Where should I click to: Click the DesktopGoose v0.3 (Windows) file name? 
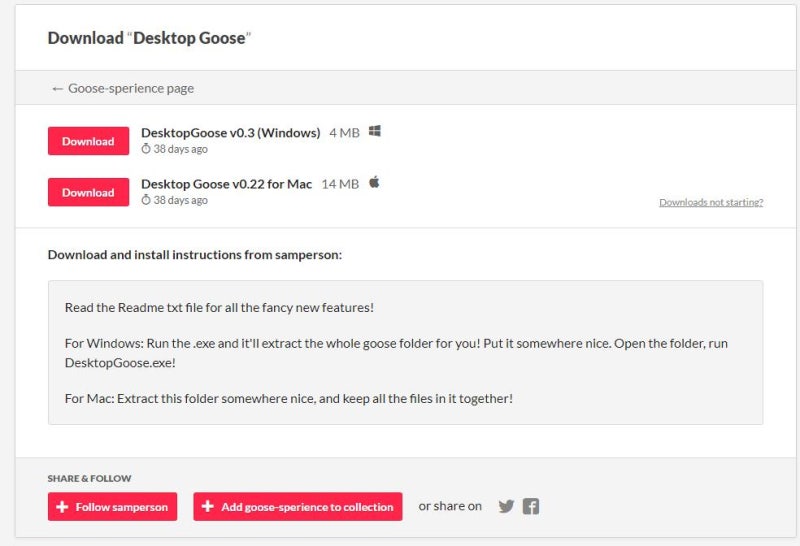tap(230, 132)
